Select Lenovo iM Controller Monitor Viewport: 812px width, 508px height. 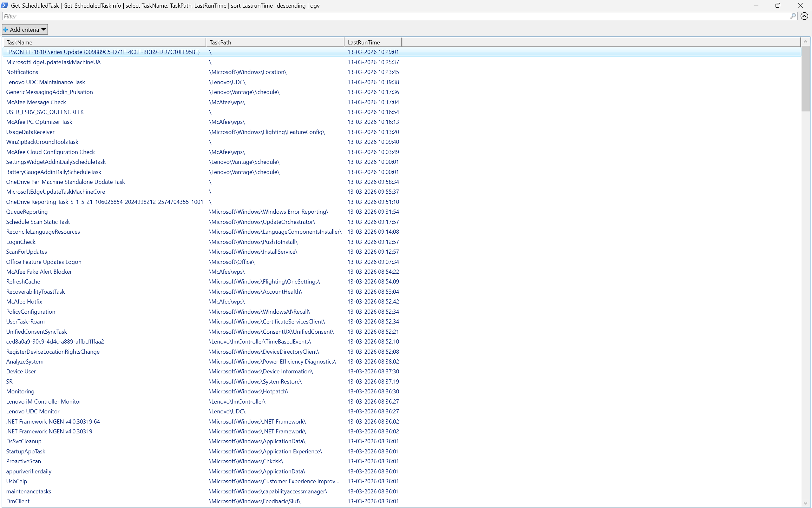(402, 402)
